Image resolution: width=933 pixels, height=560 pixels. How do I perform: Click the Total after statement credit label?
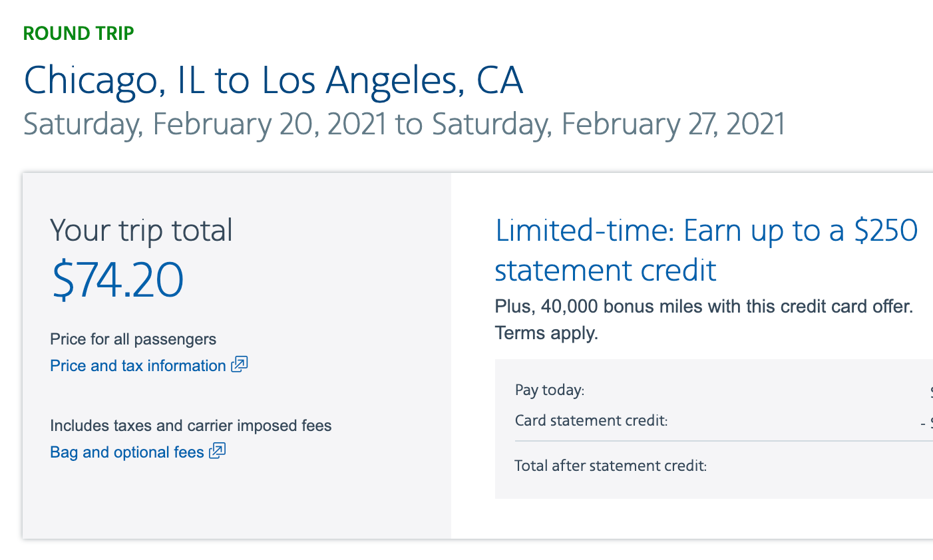[x=610, y=466]
